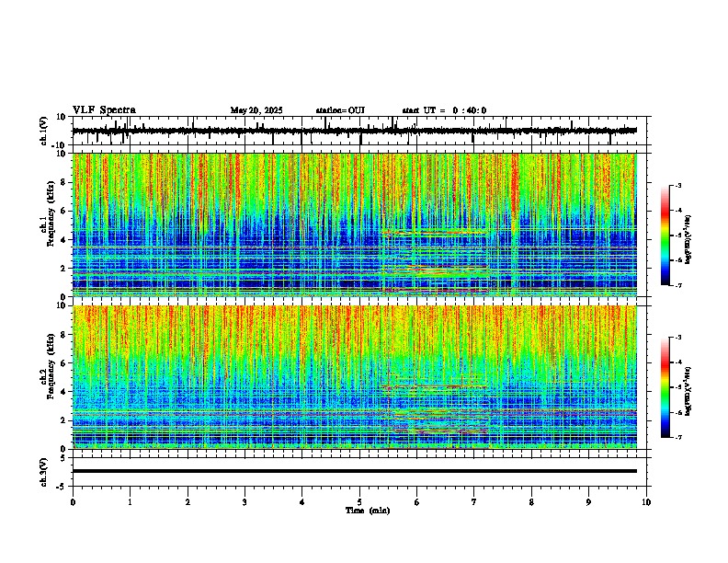Click the time-axis tick label "10"
728x563 pixels.
646,502
